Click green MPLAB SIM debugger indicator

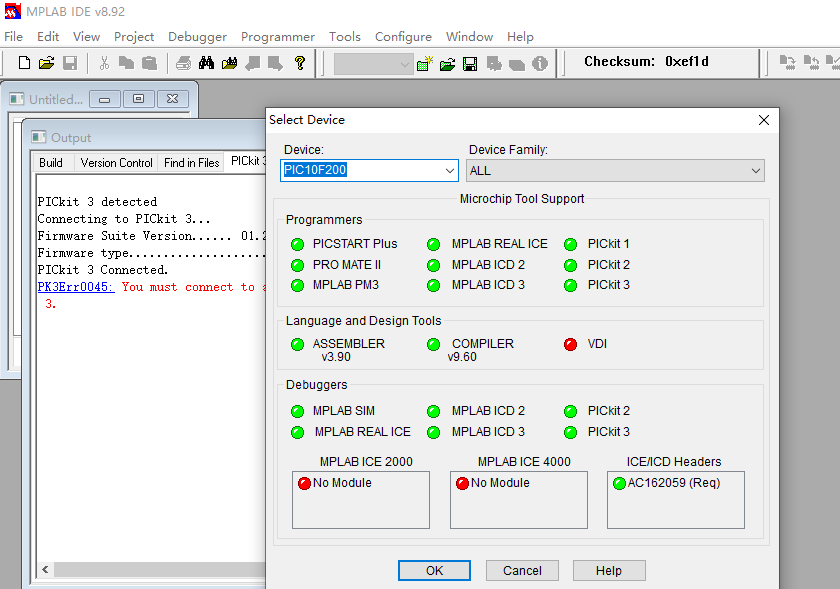[x=297, y=411]
